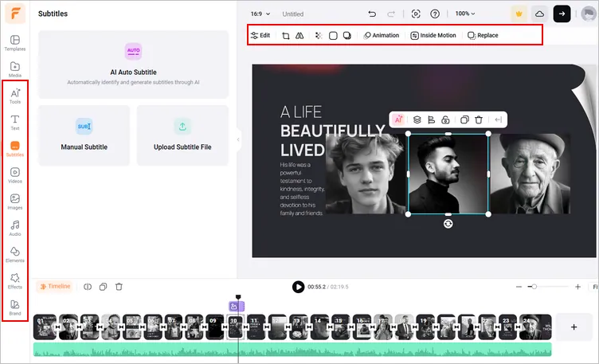Select the Subtitles sidebar item

click(15, 149)
